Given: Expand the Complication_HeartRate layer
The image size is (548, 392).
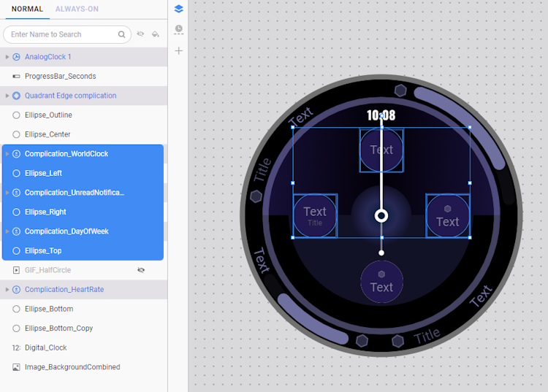Looking at the screenshot, I should (7, 290).
